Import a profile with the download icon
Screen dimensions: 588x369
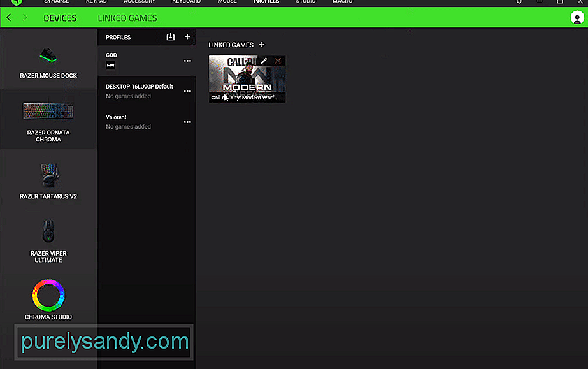pos(171,37)
